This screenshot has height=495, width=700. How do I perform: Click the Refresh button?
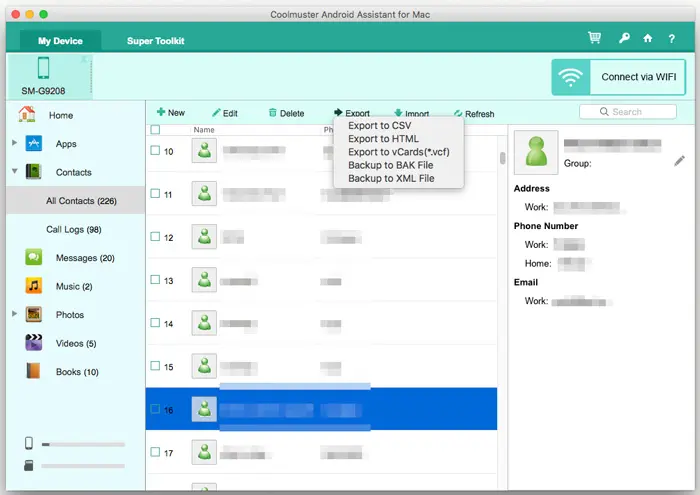[474, 114]
